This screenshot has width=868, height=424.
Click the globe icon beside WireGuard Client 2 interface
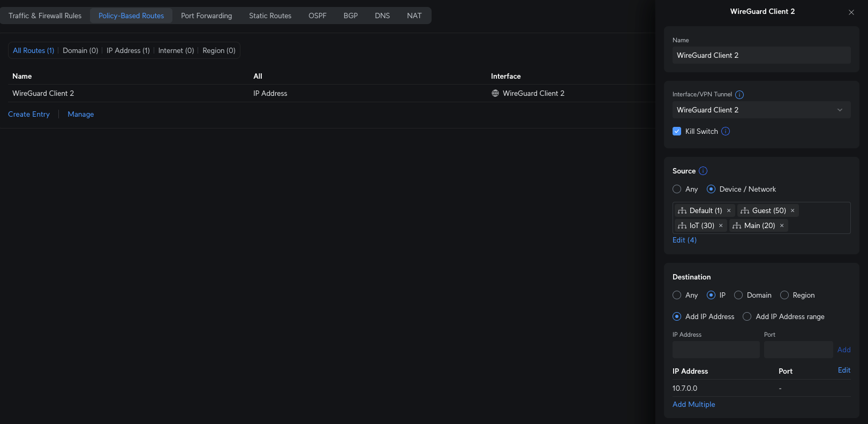tap(495, 93)
